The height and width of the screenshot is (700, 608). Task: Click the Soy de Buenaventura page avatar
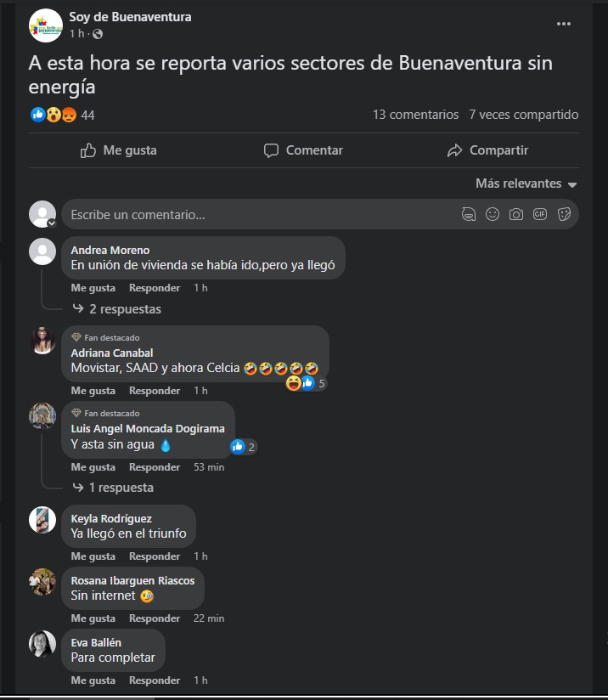click(46, 25)
